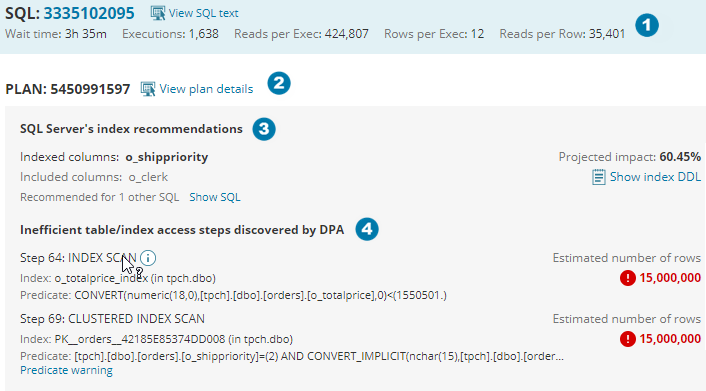The height and width of the screenshot is (391, 706).
Task: Open the View plan details link
Action: [206, 89]
